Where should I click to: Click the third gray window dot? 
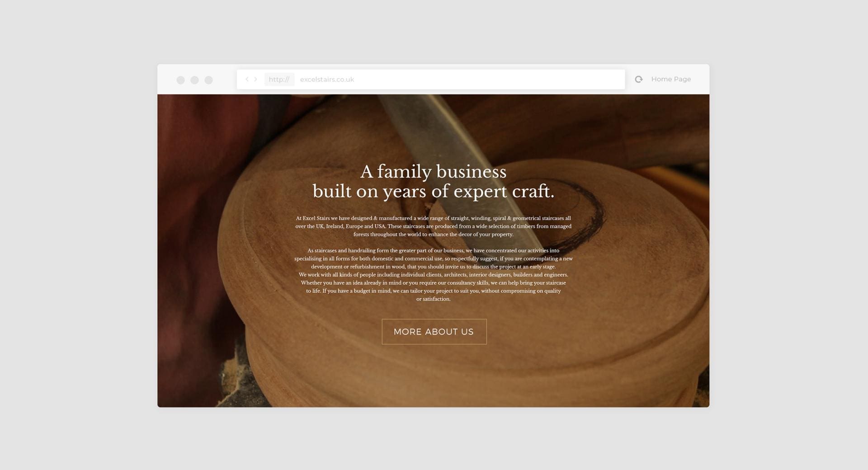tap(208, 80)
